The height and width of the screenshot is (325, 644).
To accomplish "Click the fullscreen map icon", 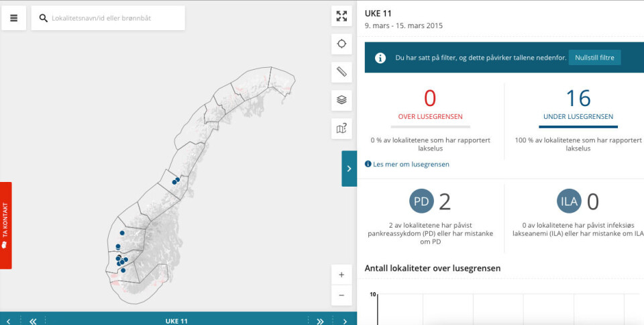I will [341, 16].
